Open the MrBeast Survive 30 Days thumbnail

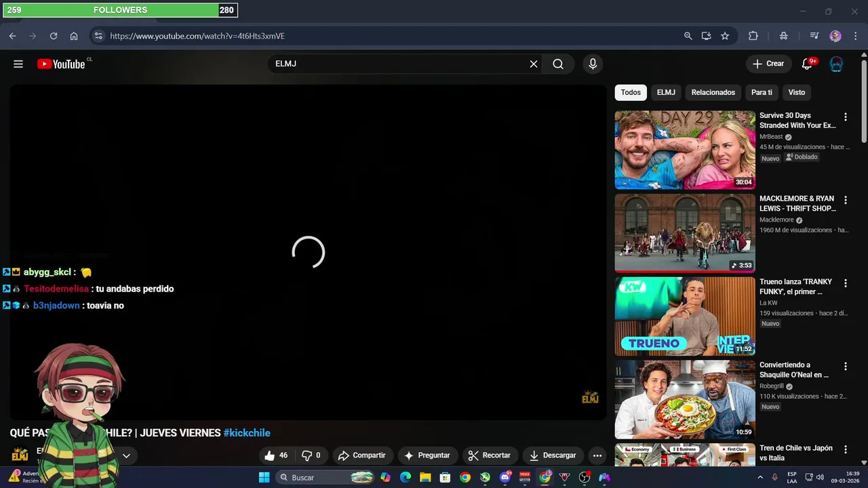coord(685,150)
